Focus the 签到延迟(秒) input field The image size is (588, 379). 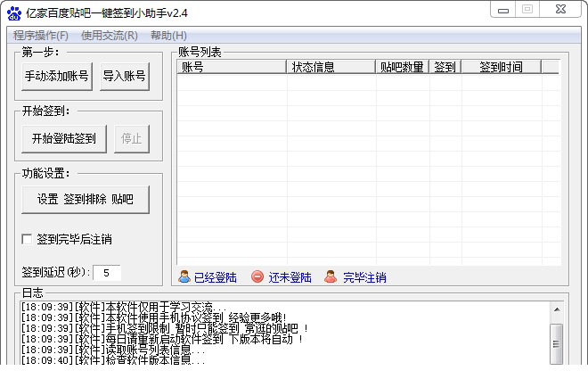click(x=107, y=273)
